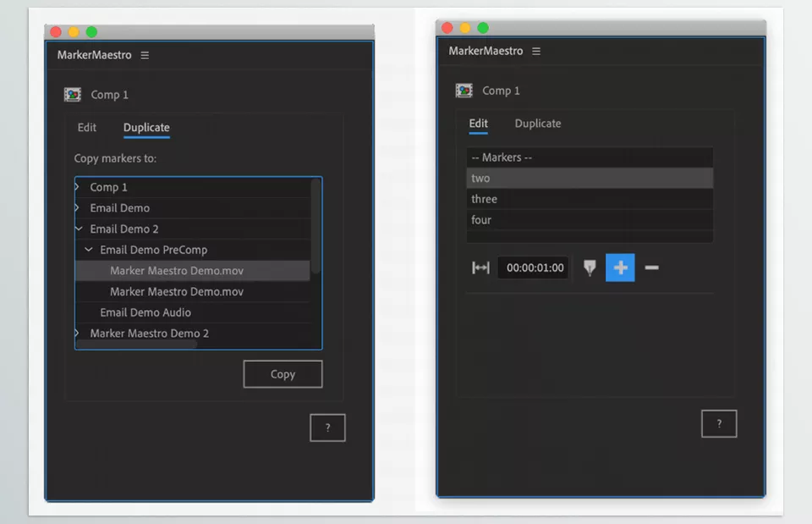This screenshot has height=524, width=812.
Task: Select Duplicate tab in left window
Action: 146,128
